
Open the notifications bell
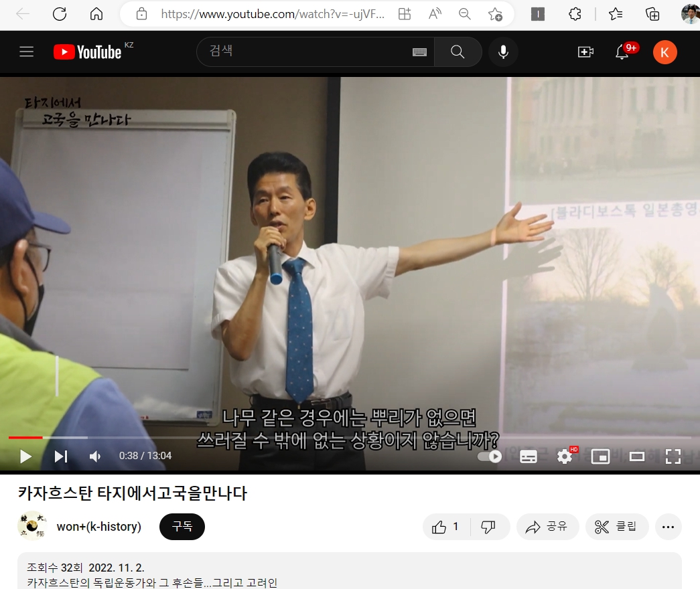(x=622, y=52)
